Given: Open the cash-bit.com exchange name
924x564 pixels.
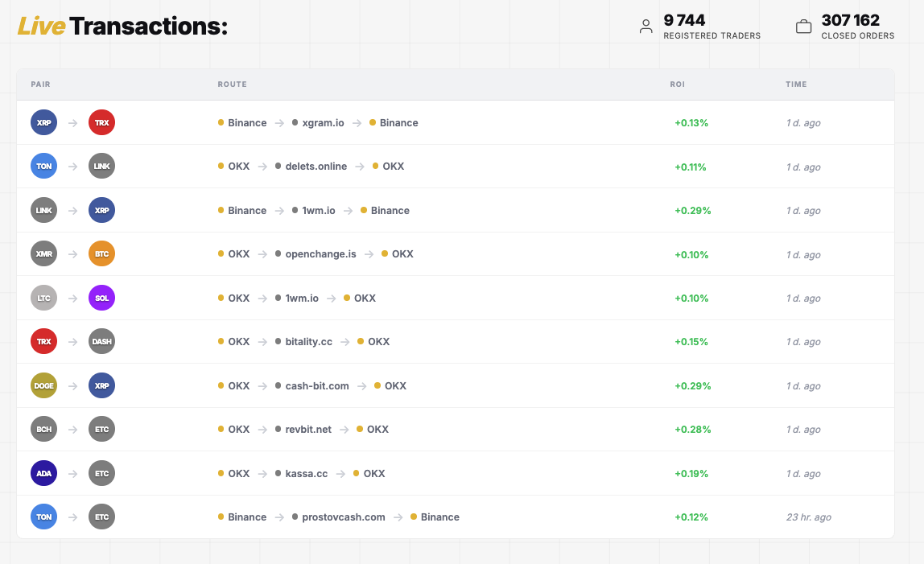Looking at the screenshot, I should tap(317, 385).
